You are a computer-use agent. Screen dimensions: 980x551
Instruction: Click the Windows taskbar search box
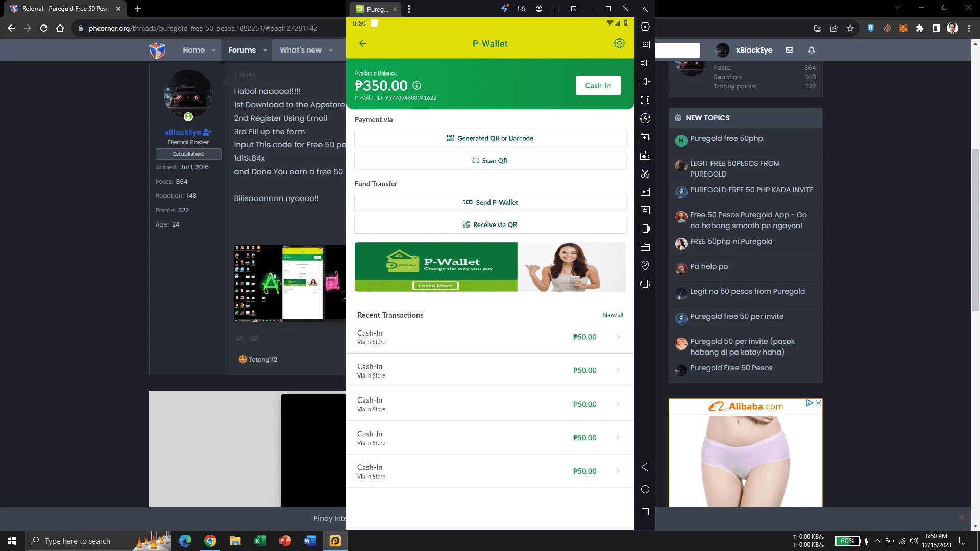click(x=98, y=541)
